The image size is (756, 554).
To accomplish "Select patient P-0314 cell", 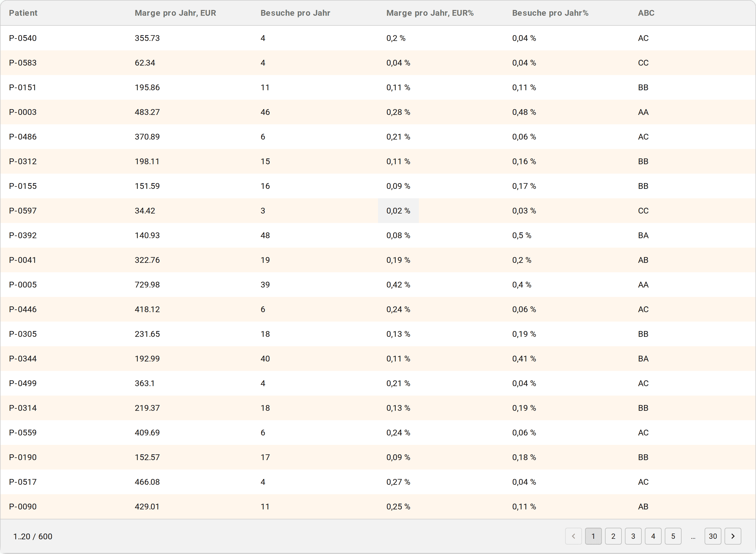I will pyautogui.click(x=23, y=408).
